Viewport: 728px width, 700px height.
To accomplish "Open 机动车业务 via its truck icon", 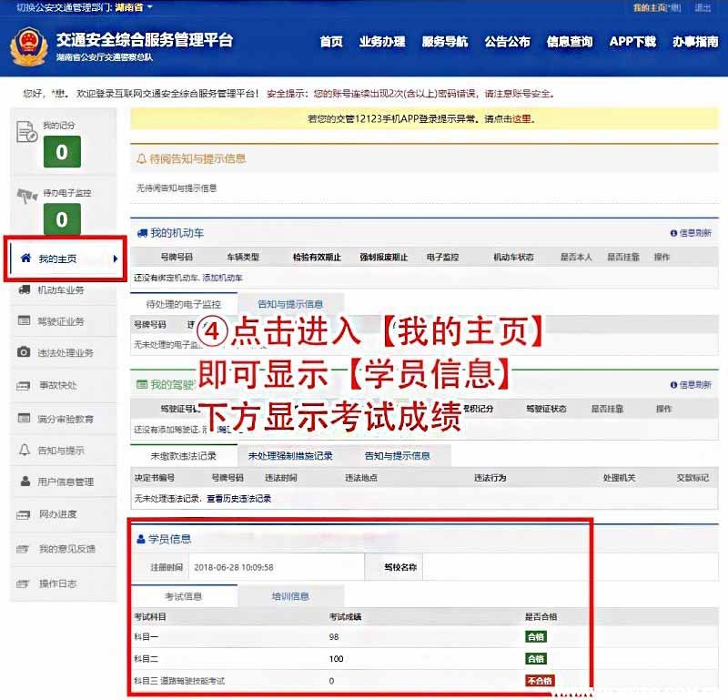I will click(24, 289).
